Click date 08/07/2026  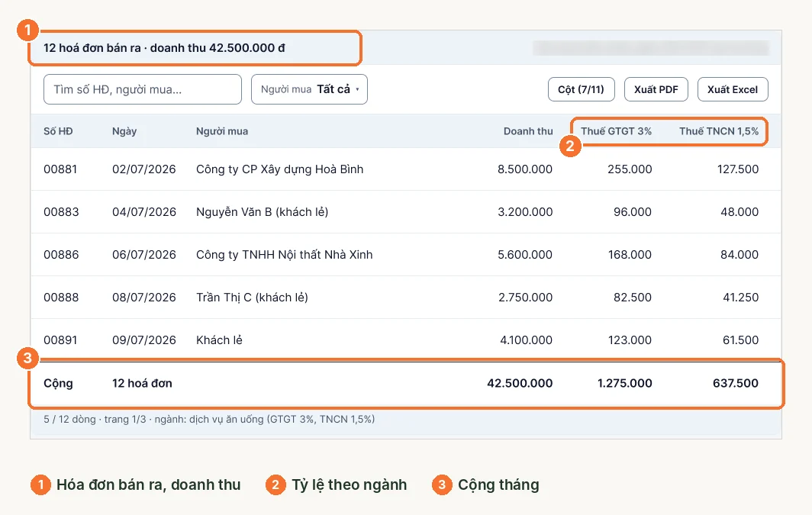[x=144, y=297]
